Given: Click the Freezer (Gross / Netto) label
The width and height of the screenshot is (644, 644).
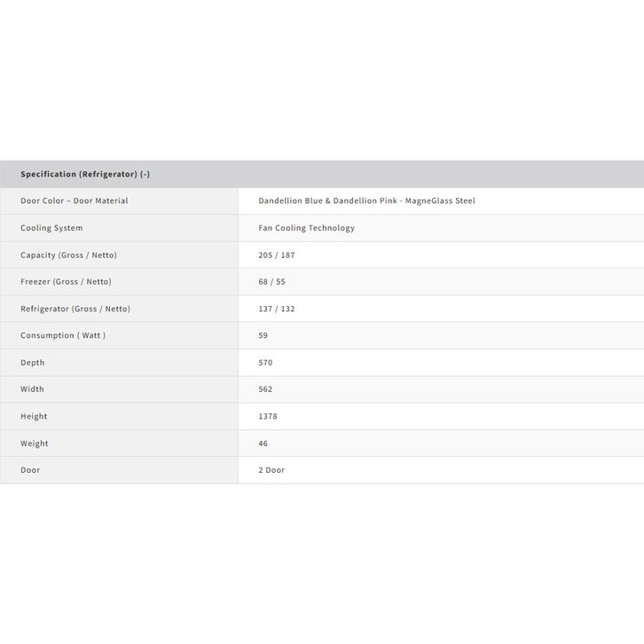Looking at the screenshot, I should coord(66,282).
